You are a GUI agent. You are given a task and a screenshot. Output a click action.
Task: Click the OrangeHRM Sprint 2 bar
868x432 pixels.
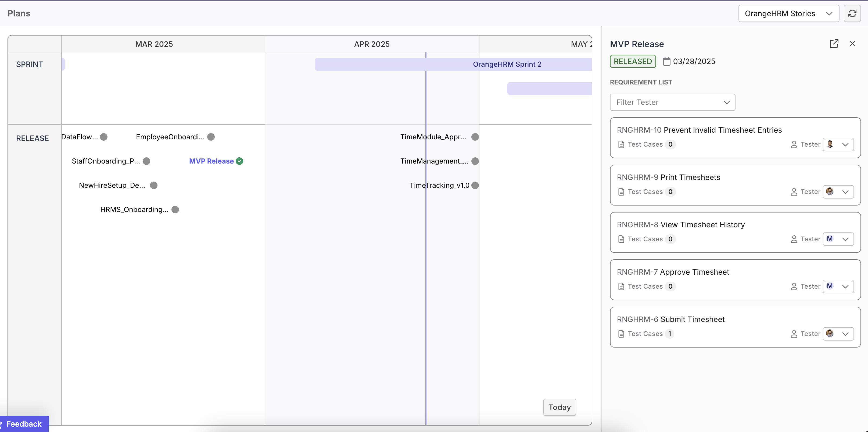point(507,64)
